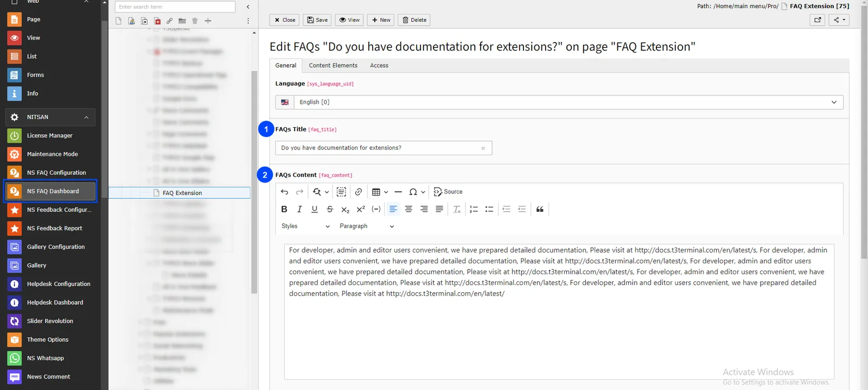Toggle bold formatting
The width and height of the screenshot is (868, 390).
(x=284, y=209)
